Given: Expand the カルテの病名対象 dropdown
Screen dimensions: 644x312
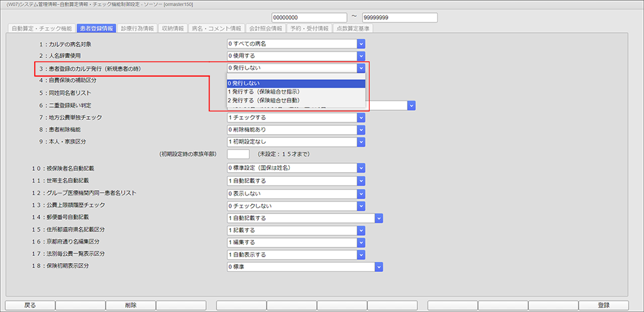Looking at the screenshot, I should point(361,44).
